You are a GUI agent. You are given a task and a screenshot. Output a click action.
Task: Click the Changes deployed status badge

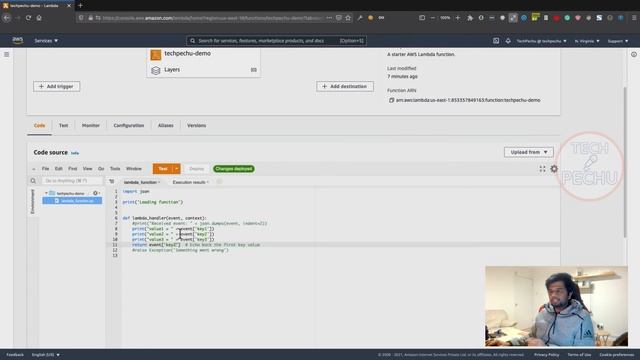coord(234,169)
